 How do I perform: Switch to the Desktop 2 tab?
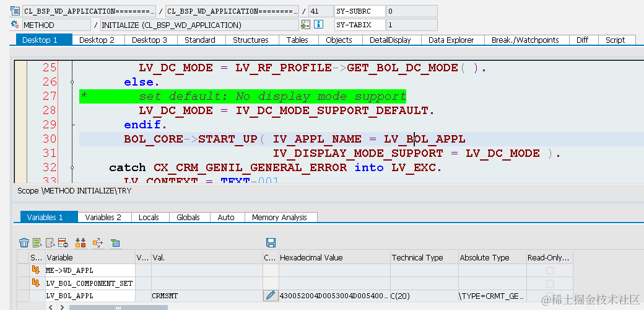coord(97,40)
